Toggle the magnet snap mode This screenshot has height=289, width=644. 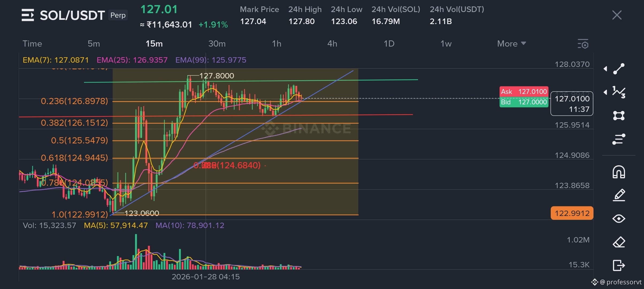coord(619,172)
